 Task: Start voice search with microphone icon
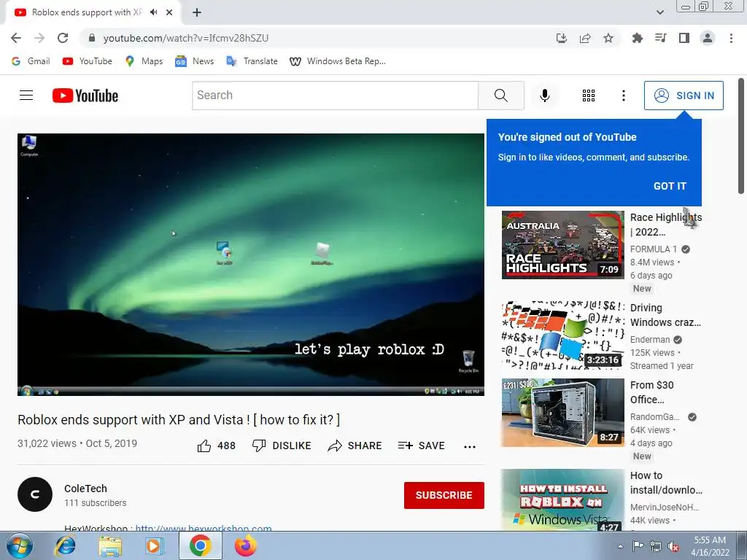click(544, 96)
